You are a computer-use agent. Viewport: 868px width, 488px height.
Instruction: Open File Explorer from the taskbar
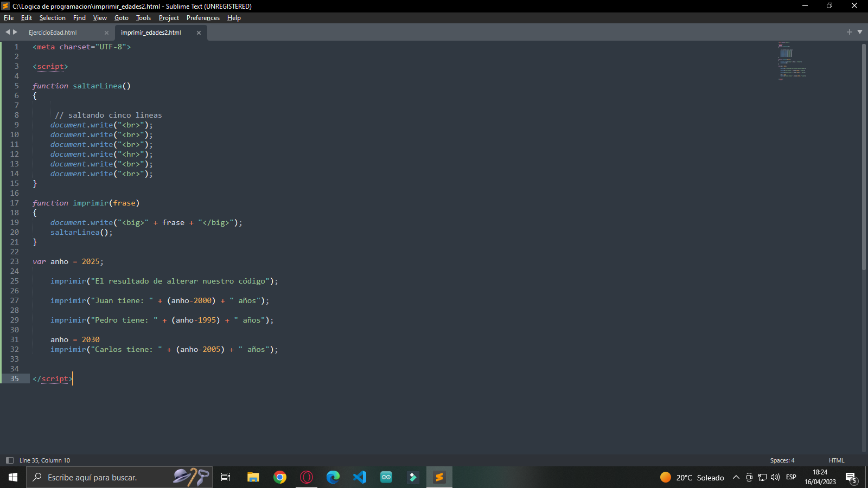(x=253, y=477)
